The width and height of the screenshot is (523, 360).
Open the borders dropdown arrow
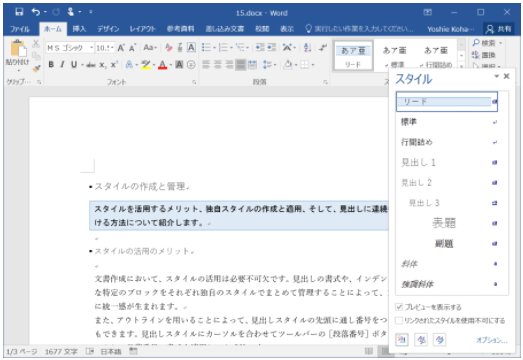click(313, 65)
